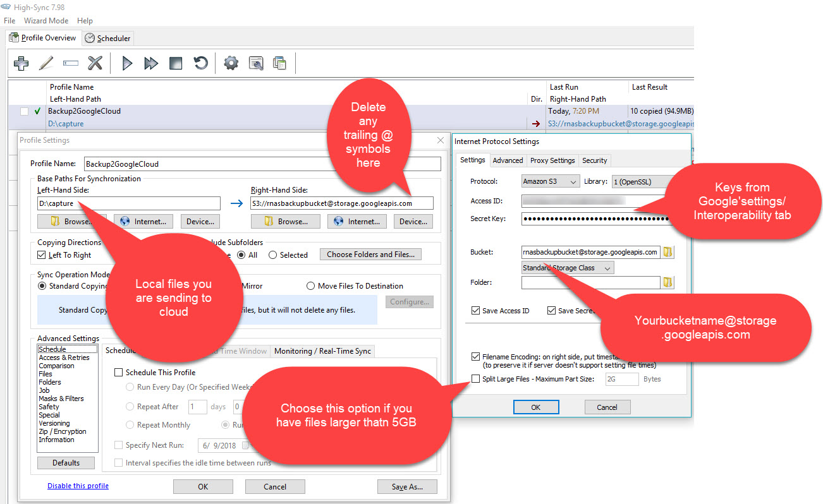Click the Edit profile pencil icon
Viewport: 823px width, 504px height.
tap(46, 63)
